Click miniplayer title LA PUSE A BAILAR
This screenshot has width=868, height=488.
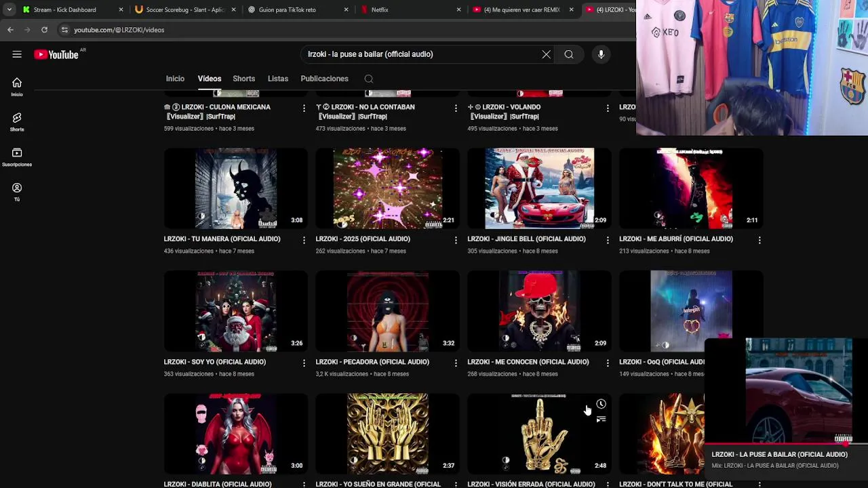click(x=780, y=455)
